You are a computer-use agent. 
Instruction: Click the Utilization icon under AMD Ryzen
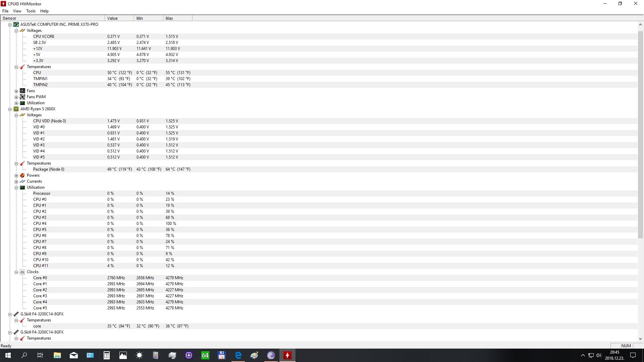click(x=22, y=187)
